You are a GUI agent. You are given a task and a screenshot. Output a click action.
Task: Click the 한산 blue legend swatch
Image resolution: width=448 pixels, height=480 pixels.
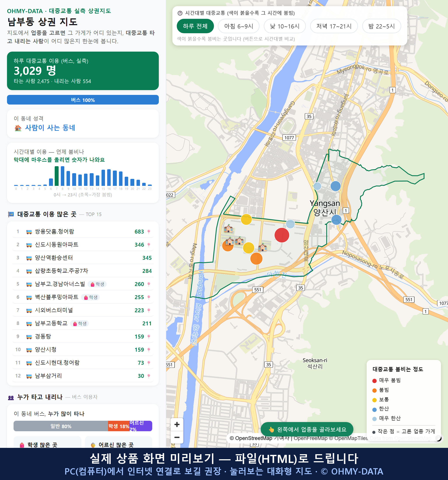coord(374,410)
